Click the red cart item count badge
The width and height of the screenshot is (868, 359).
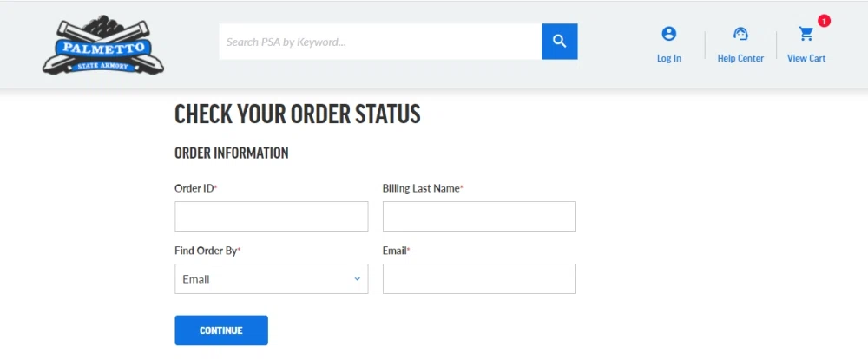[x=824, y=21]
